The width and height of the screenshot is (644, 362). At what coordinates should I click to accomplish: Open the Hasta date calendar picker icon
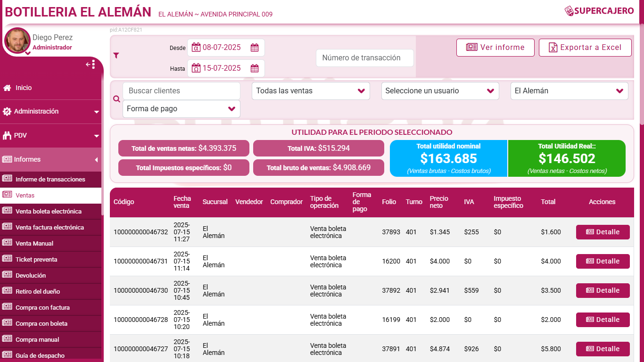(x=255, y=68)
